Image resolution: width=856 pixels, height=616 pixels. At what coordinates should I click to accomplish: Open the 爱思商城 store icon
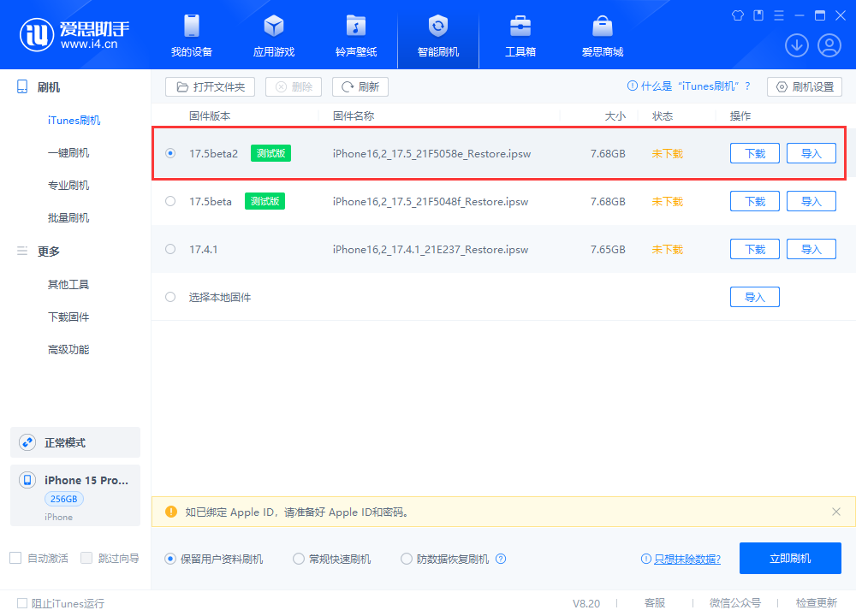[603, 27]
